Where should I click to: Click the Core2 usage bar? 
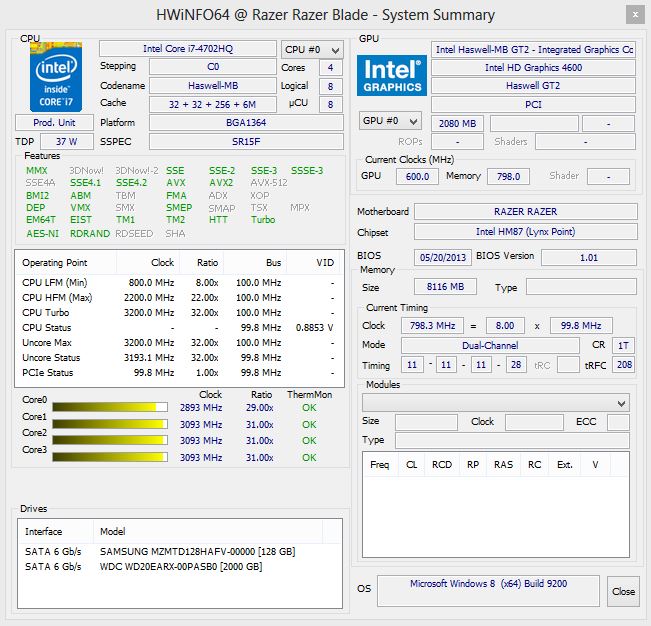pyautogui.click(x=110, y=440)
